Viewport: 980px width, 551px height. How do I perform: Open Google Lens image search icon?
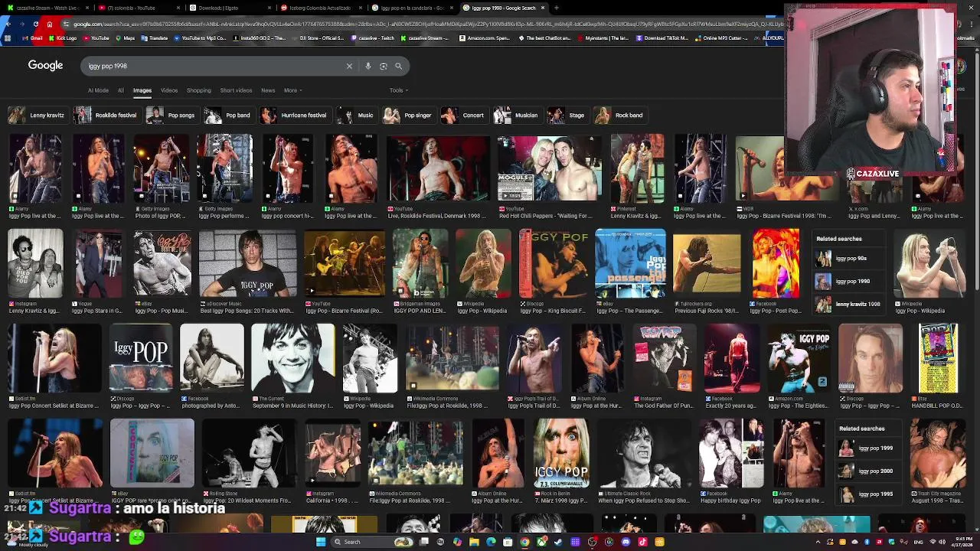click(x=384, y=66)
